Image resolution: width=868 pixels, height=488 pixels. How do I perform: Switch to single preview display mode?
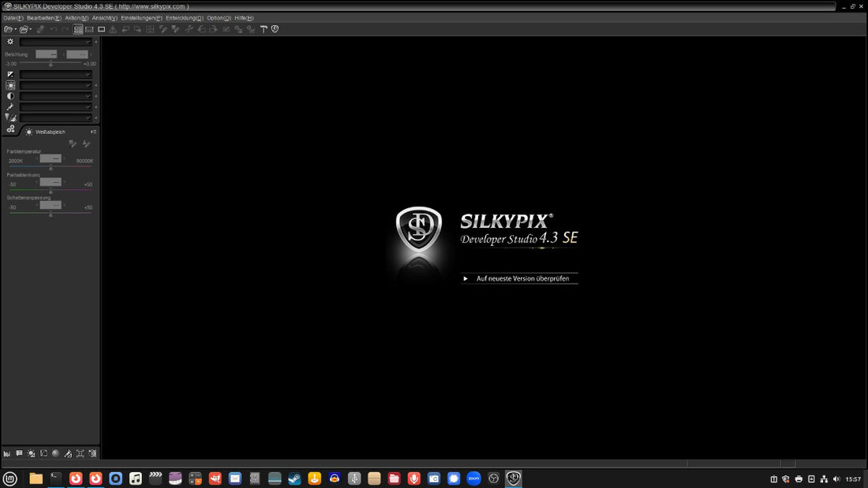tap(101, 29)
